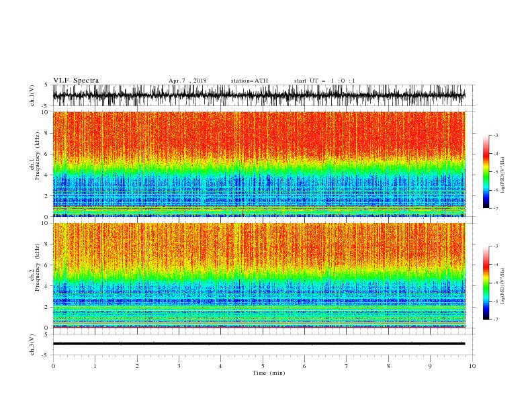Click the upper colorbar -7 tick label
Viewport: 532px width, 411px height.
click(x=496, y=208)
